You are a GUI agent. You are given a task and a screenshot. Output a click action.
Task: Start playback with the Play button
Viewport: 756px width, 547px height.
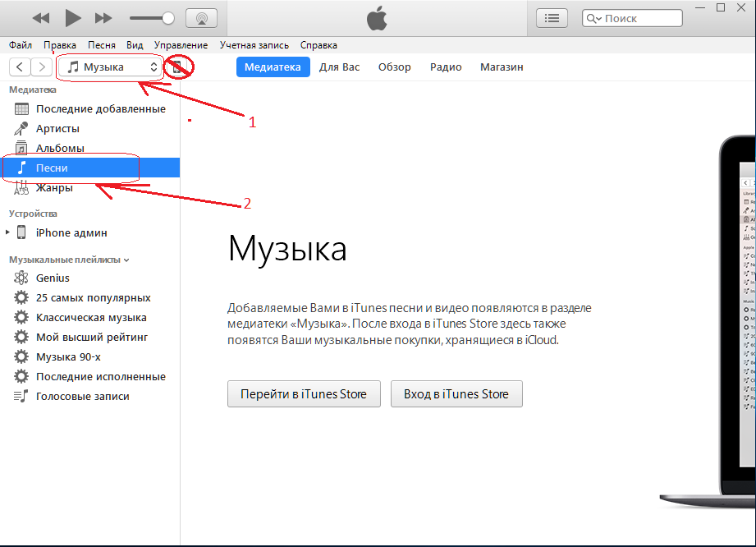(x=73, y=18)
